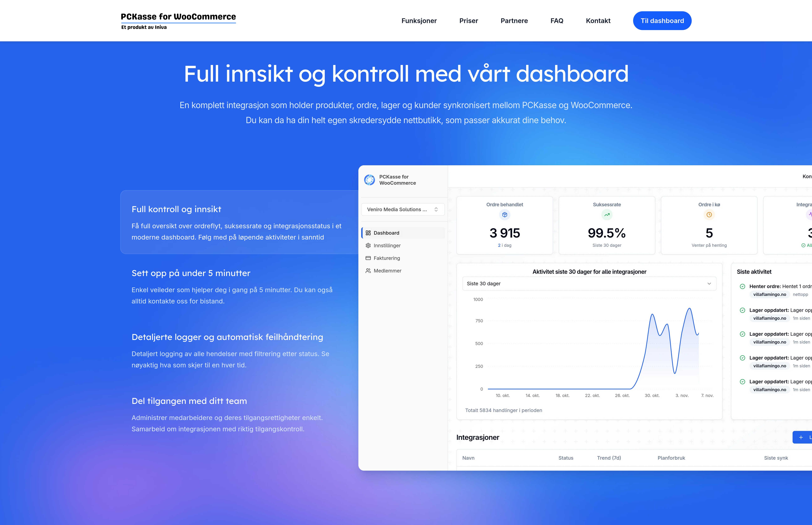Expand the Siste 30 dager period dropdown

[x=589, y=283]
